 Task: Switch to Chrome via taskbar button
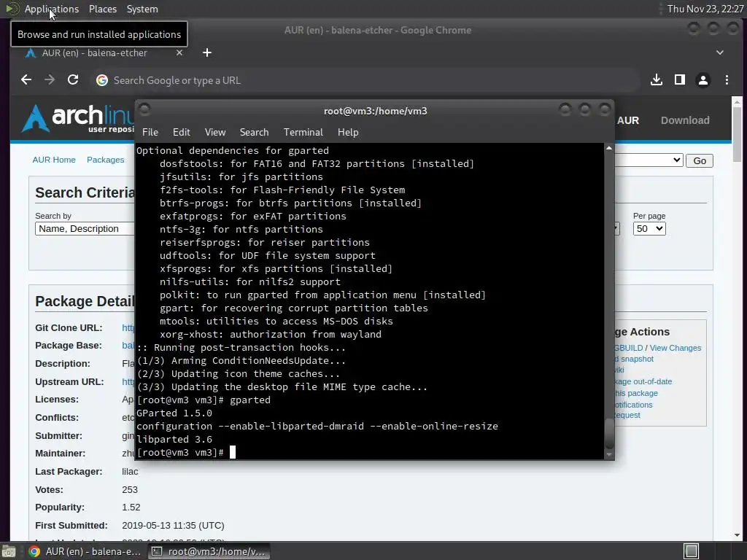[85, 551]
